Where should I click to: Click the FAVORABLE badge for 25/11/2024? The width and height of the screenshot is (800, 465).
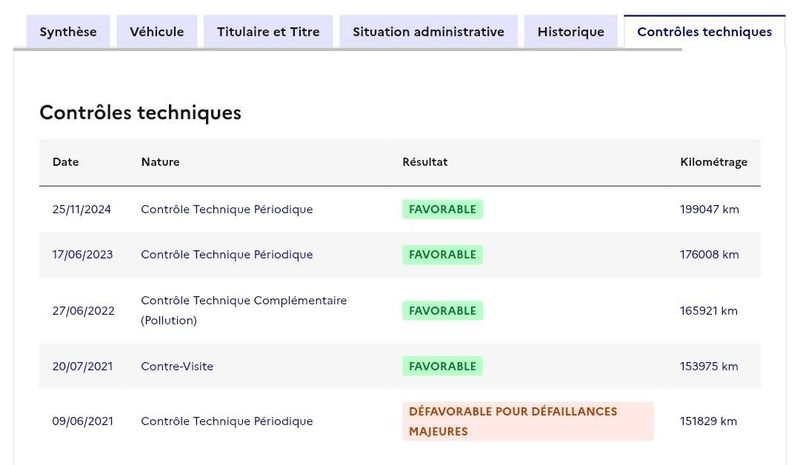tap(442, 209)
